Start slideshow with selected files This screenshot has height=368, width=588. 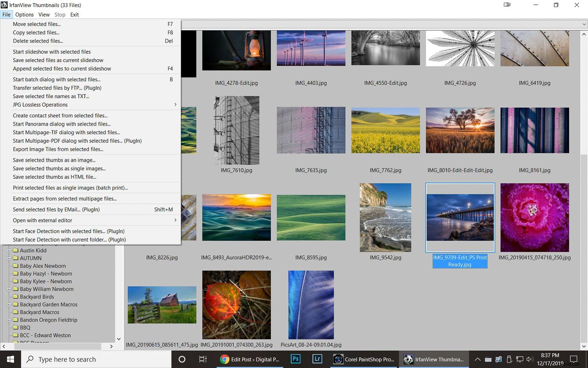[x=52, y=51]
